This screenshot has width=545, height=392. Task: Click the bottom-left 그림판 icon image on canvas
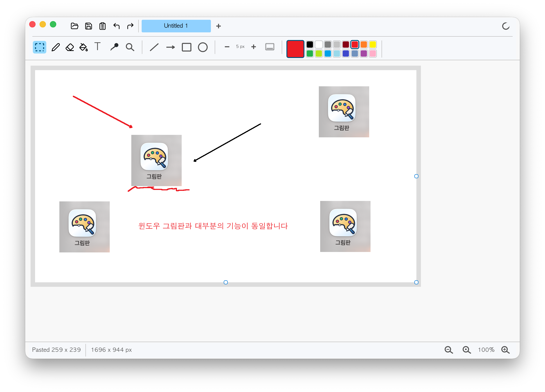pos(84,227)
